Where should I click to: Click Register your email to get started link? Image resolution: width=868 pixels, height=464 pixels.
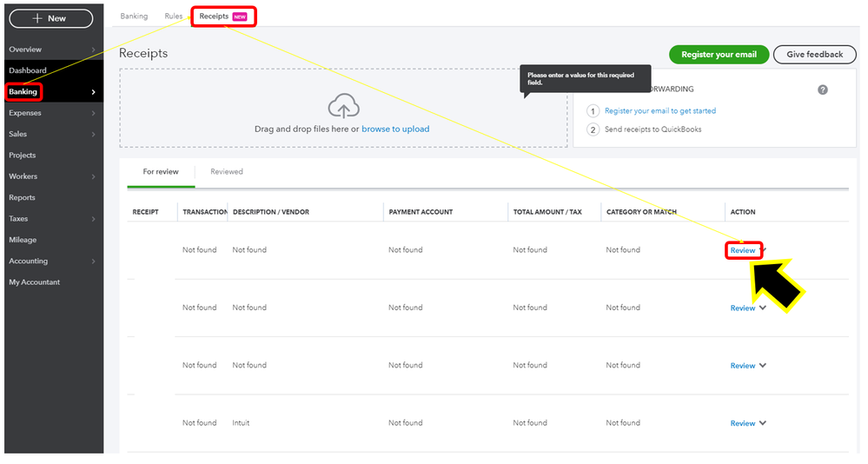pos(660,111)
